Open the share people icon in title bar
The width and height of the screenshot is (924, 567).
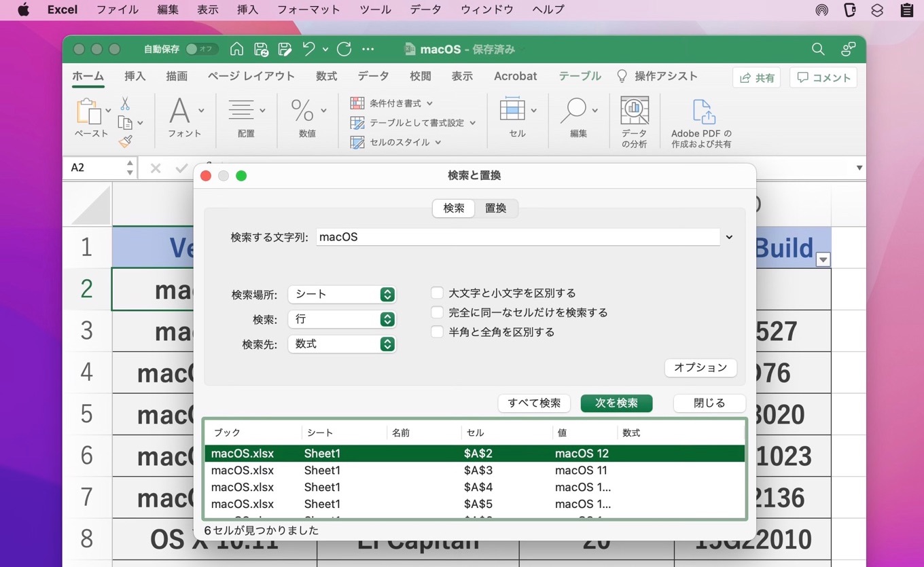pos(849,49)
